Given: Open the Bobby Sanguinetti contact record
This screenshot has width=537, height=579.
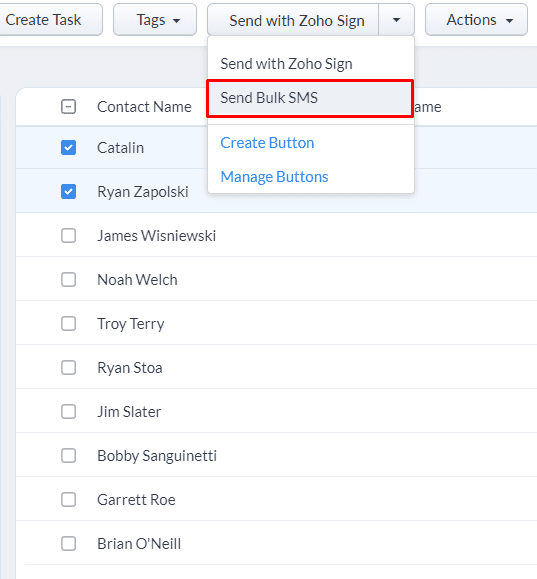Looking at the screenshot, I should (x=157, y=456).
